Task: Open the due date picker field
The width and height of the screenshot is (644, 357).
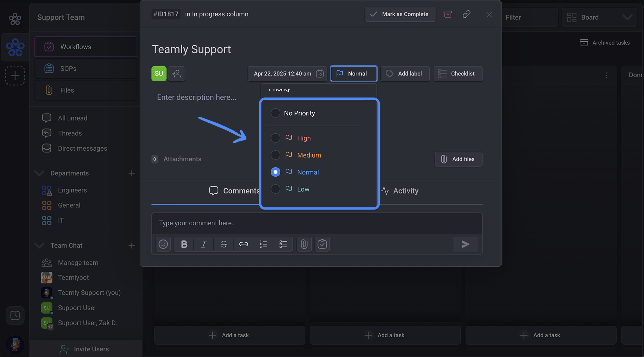Action: 287,73
